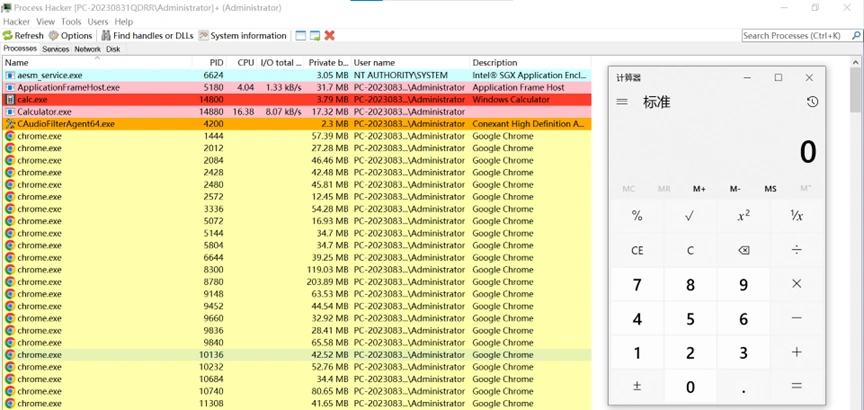
Task: Sort by the CPU column header
Action: (241, 62)
